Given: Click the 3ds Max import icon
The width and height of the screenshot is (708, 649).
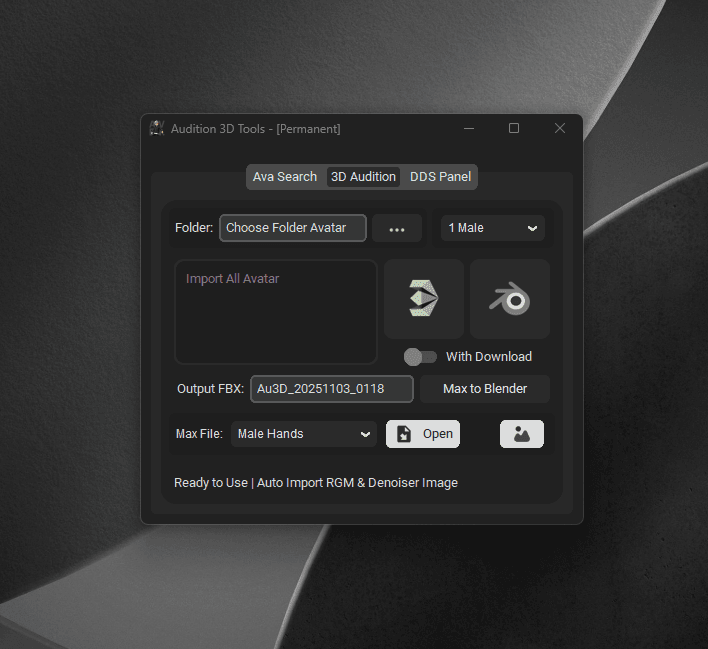Looking at the screenshot, I should tap(424, 299).
